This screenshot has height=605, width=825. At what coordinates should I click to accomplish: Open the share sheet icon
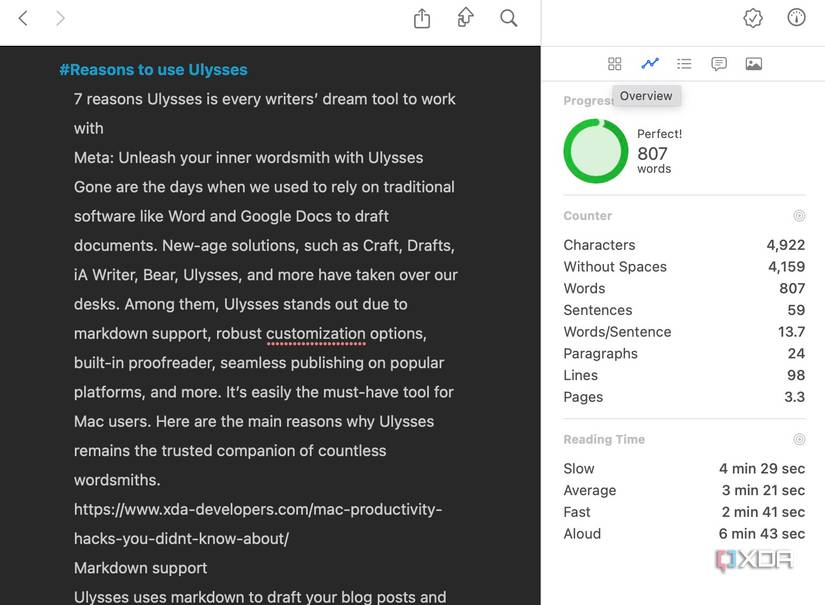tap(422, 18)
